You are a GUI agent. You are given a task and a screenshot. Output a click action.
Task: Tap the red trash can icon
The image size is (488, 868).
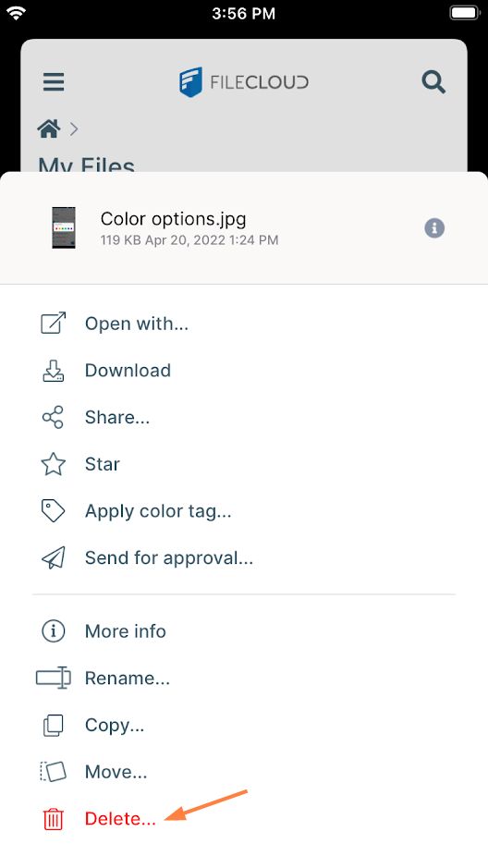tap(53, 819)
